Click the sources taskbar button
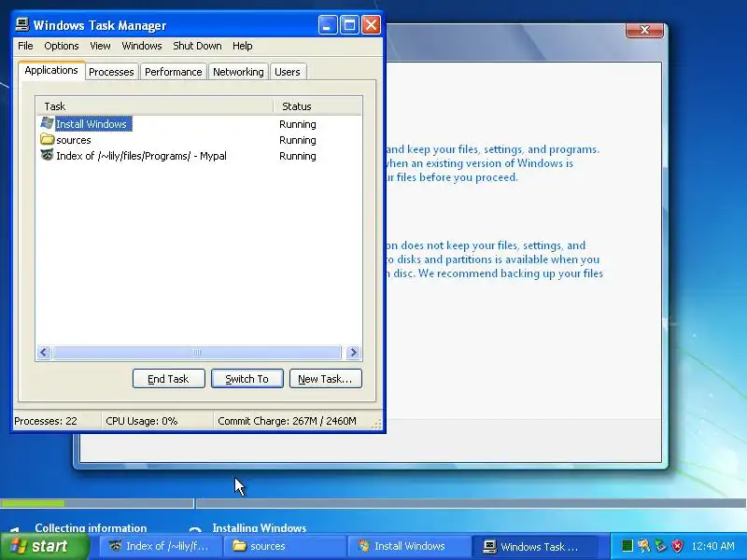The image size is (747, 560). [x=285, y=546]
